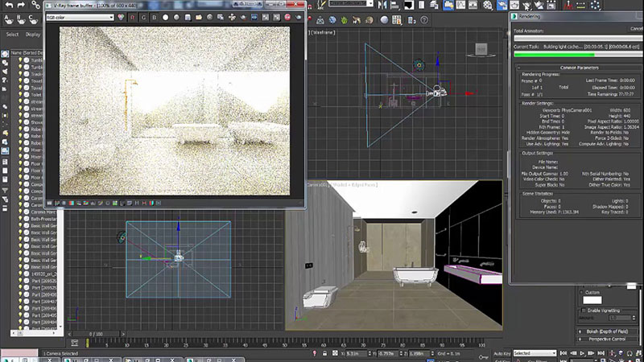Click the gray sphere icon in second toolbar
Viewport: 644px width, 362px height.
[x=384, y=19]
